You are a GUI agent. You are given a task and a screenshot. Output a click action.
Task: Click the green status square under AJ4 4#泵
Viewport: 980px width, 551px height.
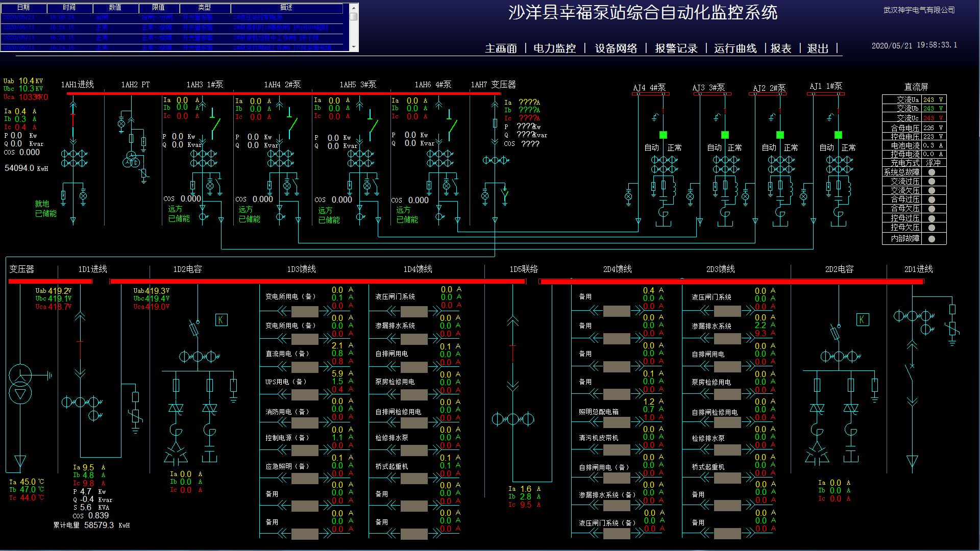coord(663,135)
